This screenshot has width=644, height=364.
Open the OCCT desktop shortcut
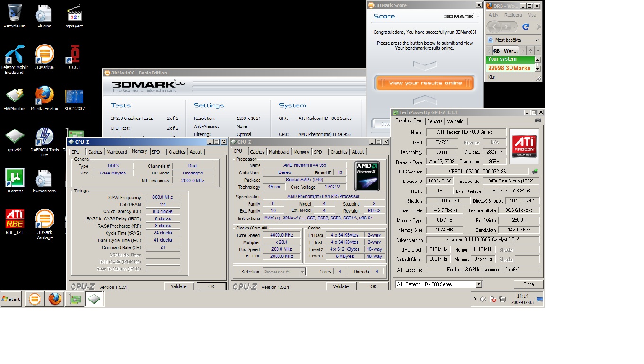click(x=74, y=57)
